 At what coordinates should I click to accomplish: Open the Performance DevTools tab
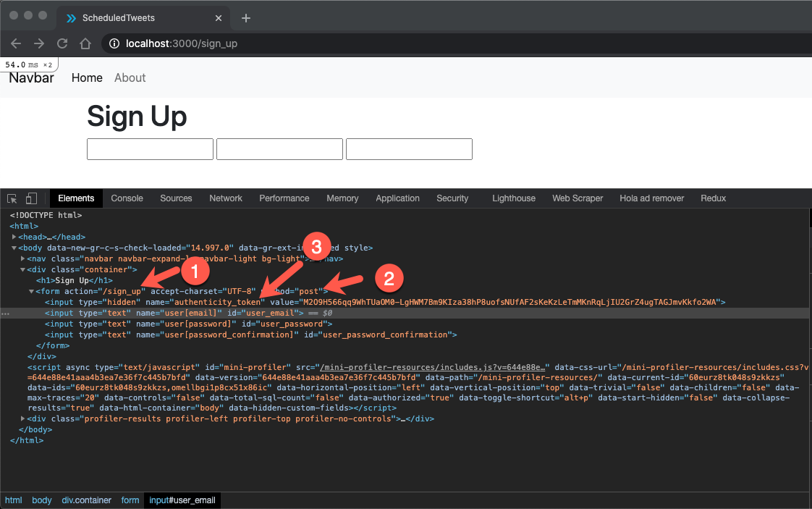pyautogui.click(x=284, y=198)
